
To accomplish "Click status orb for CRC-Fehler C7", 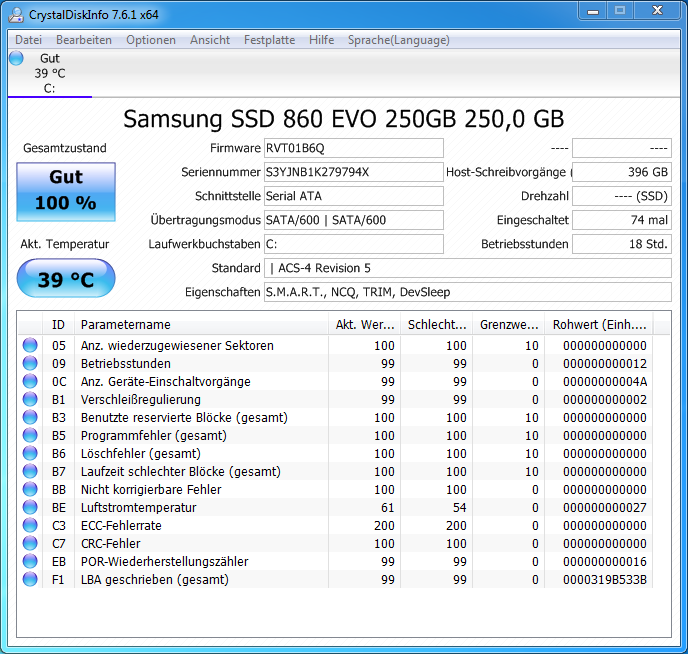I will (x=30, y=543).
